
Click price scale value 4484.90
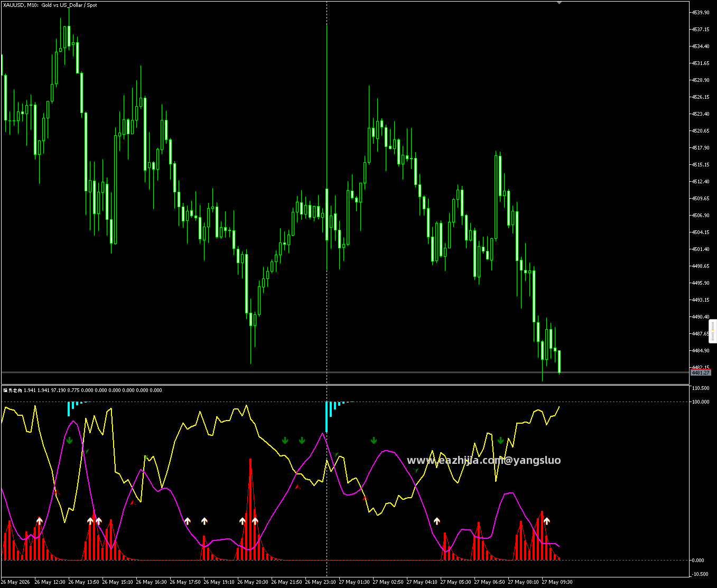pyautogui.click(x=701, y=350)
